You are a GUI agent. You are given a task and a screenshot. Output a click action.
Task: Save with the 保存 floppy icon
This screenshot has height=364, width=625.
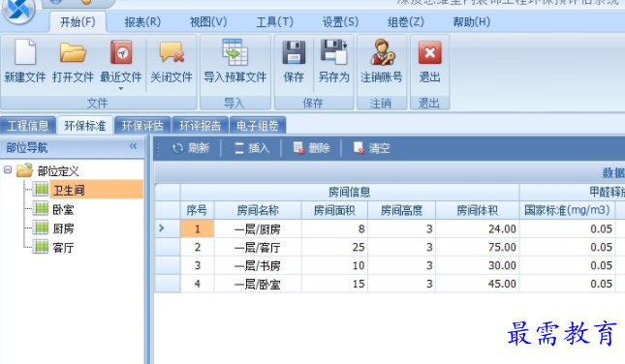294,52
